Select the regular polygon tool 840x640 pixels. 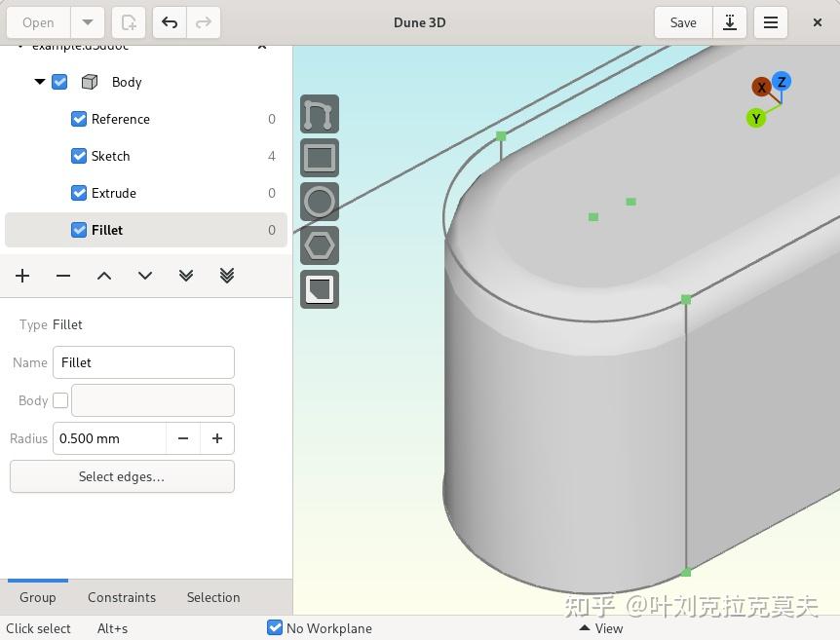point(319,245)
